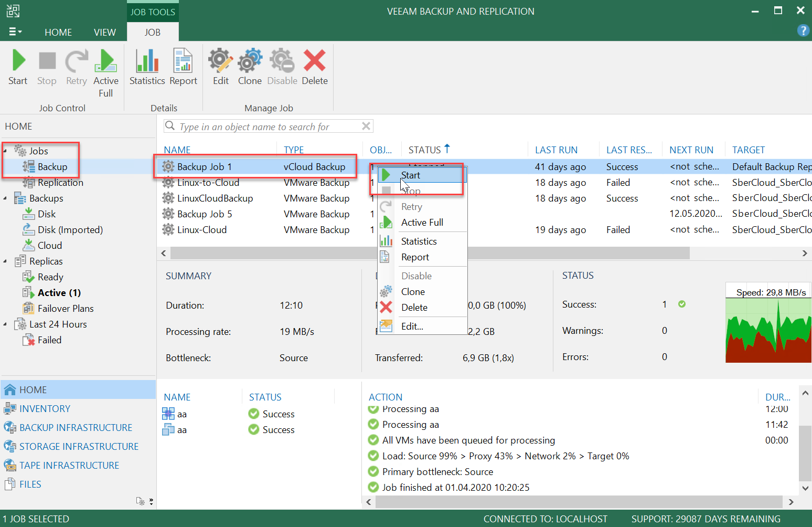Click the Statistics chart icon in context menu
Screen dimensions: 812x527
pyautogui.click(x=386, y=241)
